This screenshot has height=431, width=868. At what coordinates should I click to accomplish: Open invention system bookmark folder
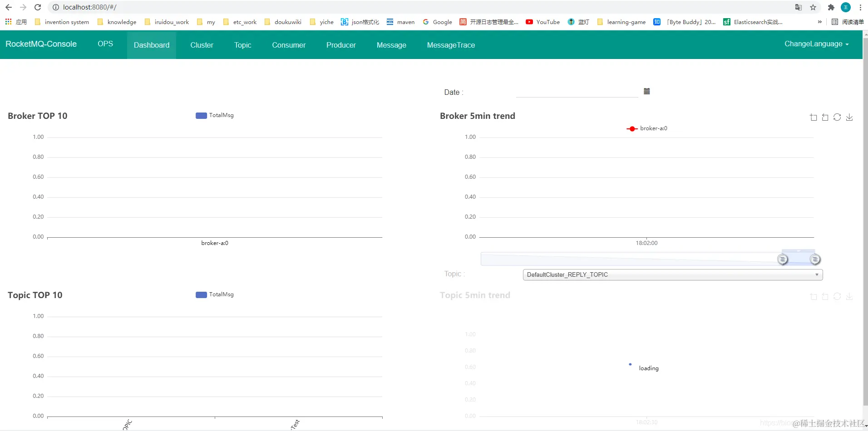tap(62, 22)
